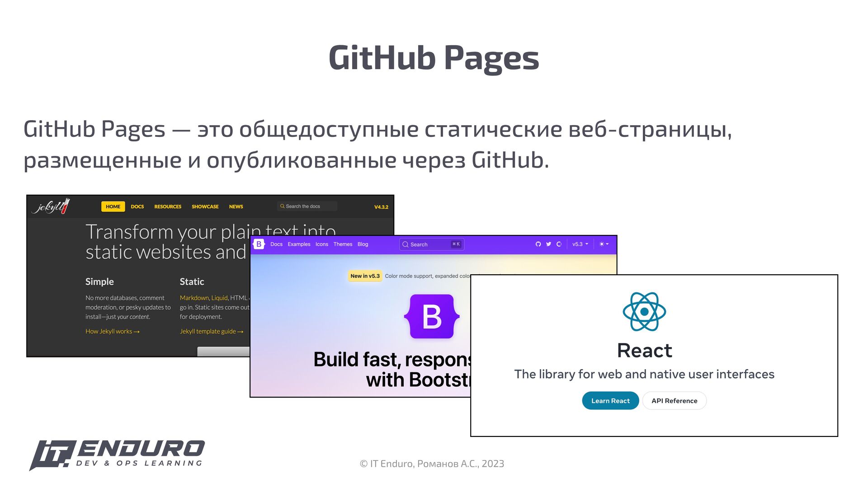Click the Bootstrap Open Collective icon
The height and width of the screenshot is (488, 868).
tap(559, 244)
